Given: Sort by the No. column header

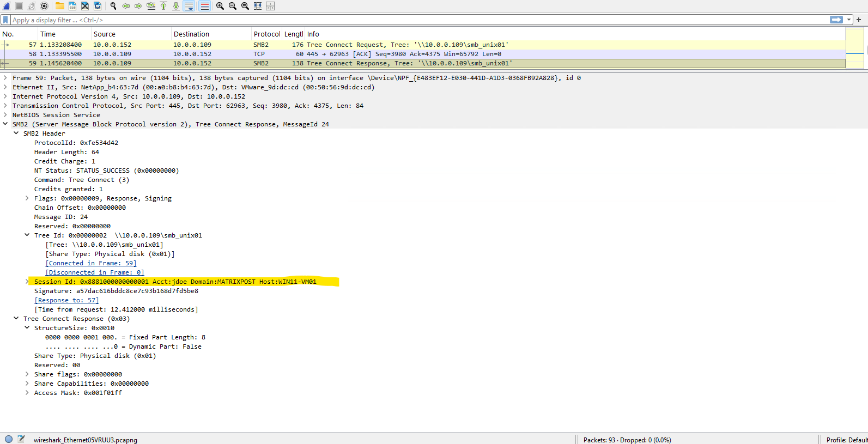Looking at the screenshot, I should click(19, 34).
